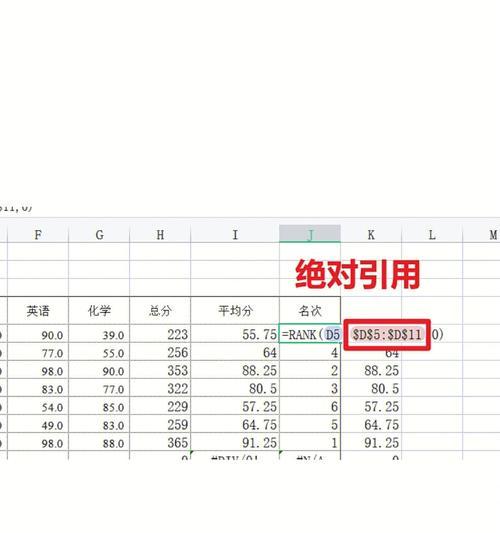This screenshot has width=500, height=533.
Task: Select the cell with 39.0
Action: pyautogui.click(x=99, y=333)
